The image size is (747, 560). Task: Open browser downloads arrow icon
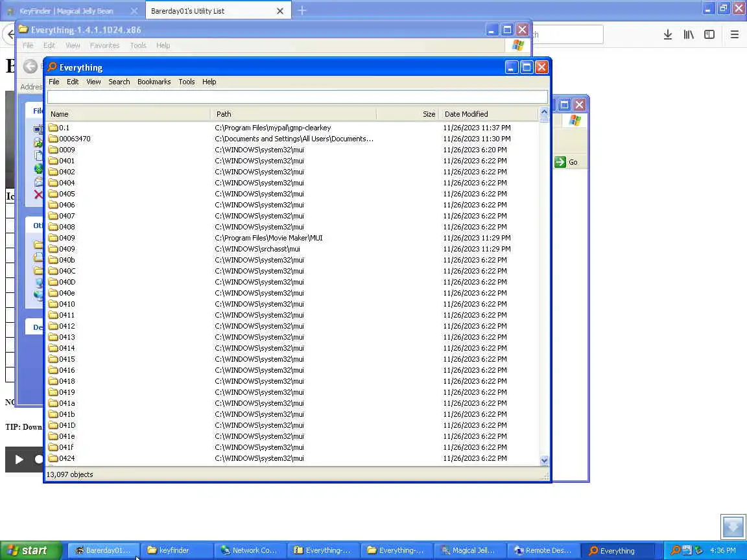(x=667, y=34)
